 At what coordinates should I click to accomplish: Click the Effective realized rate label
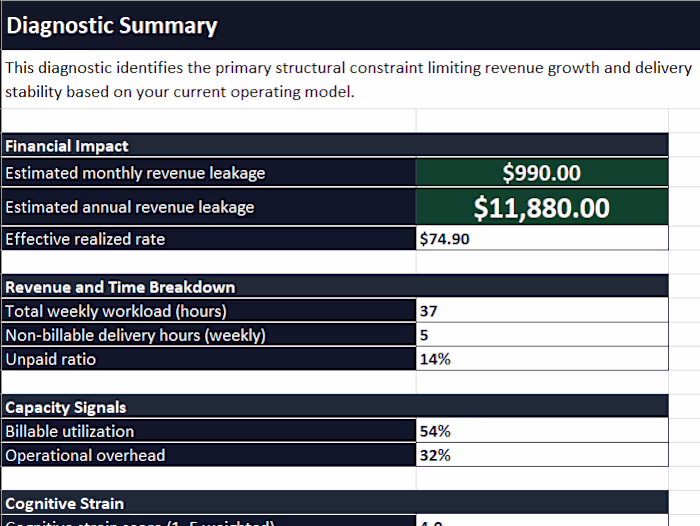tap(85, 239)
